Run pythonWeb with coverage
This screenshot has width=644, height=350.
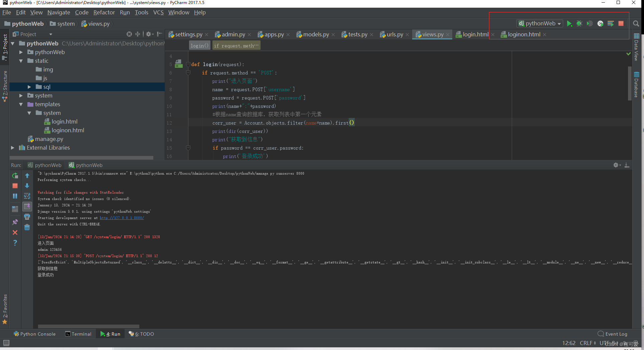pos(590,23)
